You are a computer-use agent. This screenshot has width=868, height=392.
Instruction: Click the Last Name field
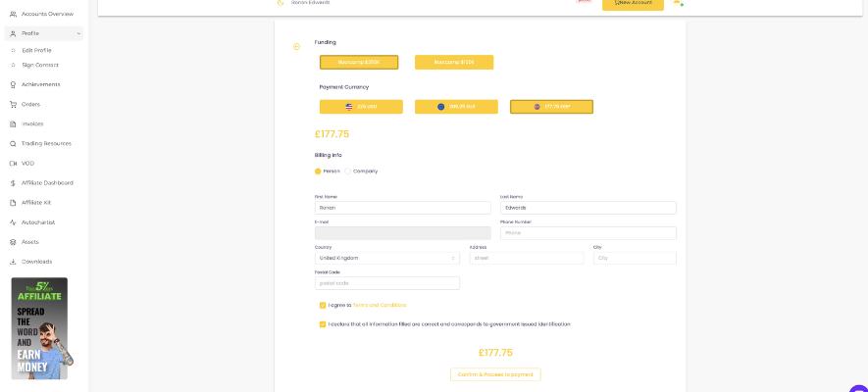point(587,208)
